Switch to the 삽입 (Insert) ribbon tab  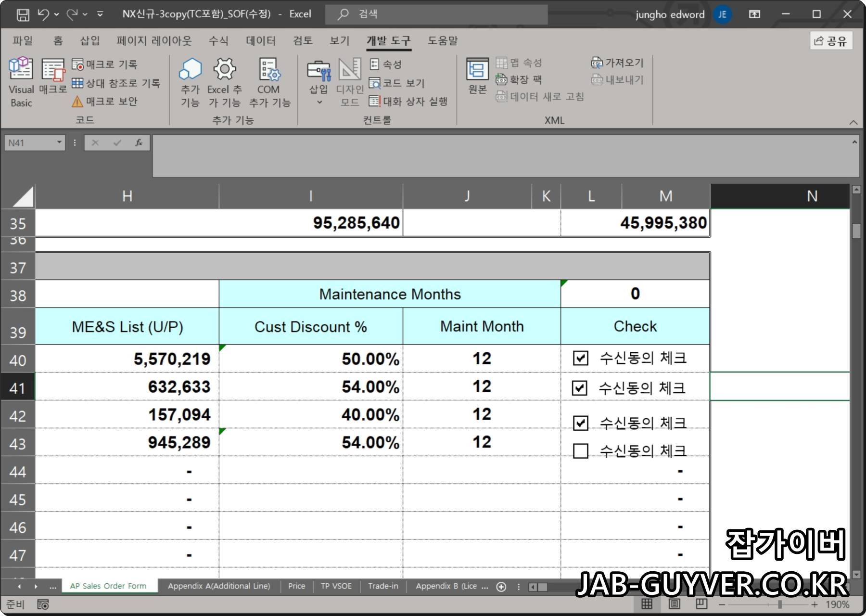[90, 41]
